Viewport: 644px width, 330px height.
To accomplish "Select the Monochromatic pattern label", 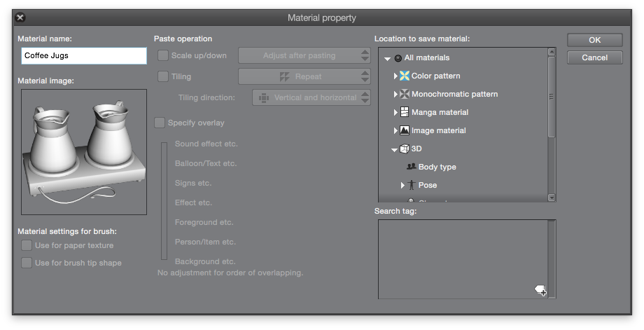I will click(x=455, y=94).
